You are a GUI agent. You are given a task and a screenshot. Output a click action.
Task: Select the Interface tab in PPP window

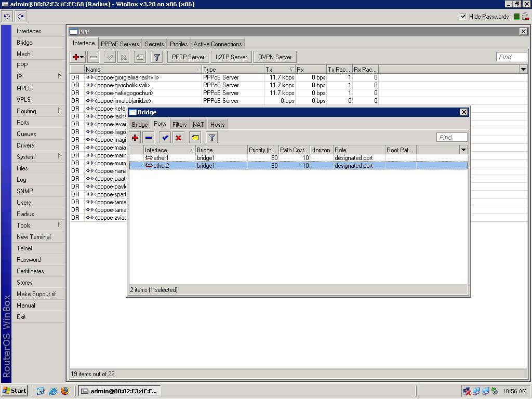[x=84, y=43]
